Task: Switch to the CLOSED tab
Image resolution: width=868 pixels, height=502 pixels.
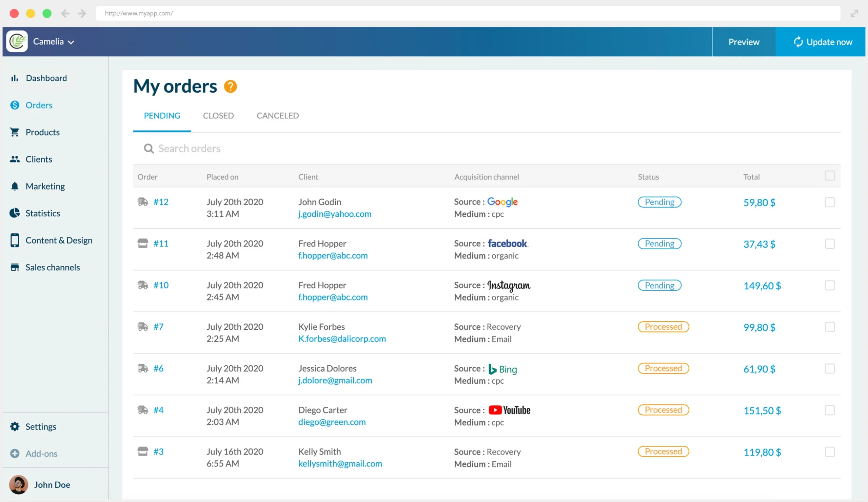Action: click(x=218, y=115)
